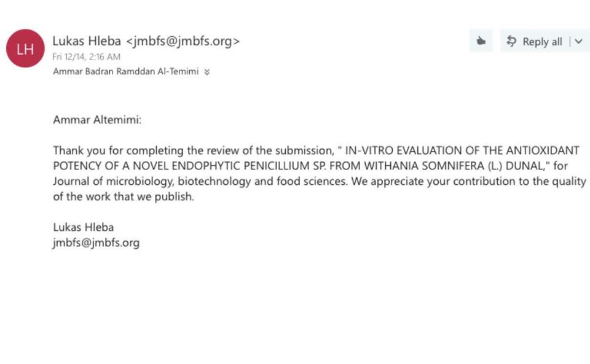Click the greeting line Ammar Altemimi:
This screenshot has width=590, height=364.
(97, 120)
